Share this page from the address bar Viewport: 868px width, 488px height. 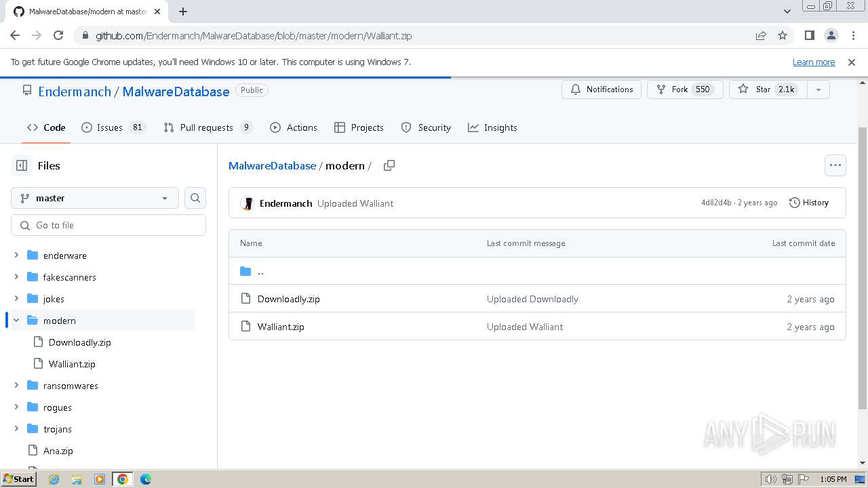point(761,35)
